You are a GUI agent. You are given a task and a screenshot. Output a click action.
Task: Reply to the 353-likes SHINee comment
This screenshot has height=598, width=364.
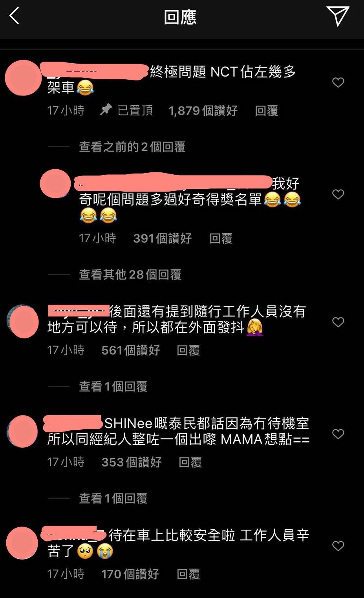[190, 462]
